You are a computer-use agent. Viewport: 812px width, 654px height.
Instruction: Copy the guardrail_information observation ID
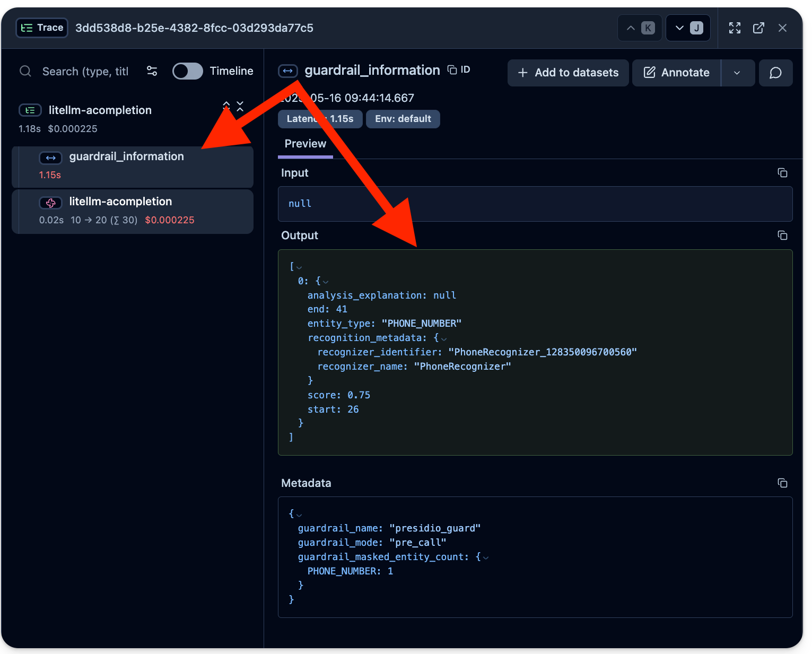pyautogui.click(x=459, y=70)
